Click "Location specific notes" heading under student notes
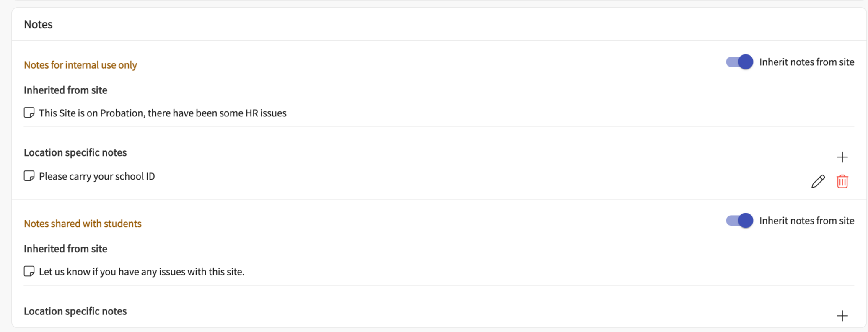The height and width of the screenshot is (332, 868). click(75, 311)
